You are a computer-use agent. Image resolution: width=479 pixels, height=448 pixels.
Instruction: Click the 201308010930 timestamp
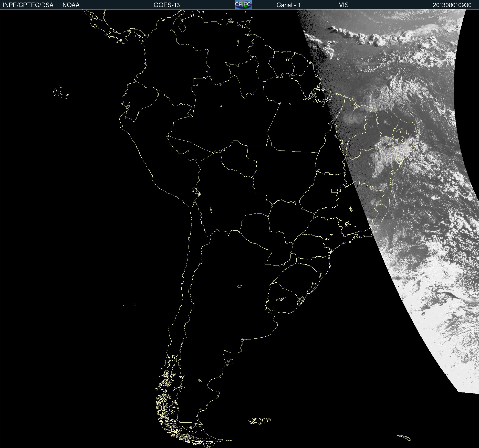(452, 5)
